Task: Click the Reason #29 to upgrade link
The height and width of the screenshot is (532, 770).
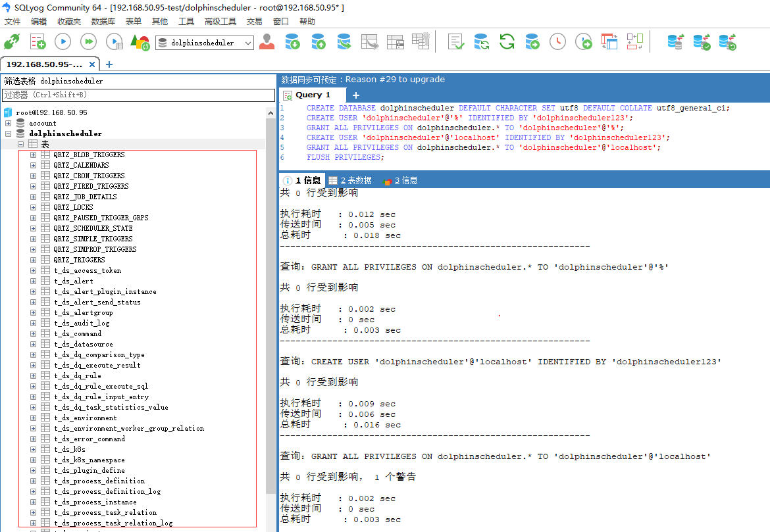Action: [x=395, y=80]
